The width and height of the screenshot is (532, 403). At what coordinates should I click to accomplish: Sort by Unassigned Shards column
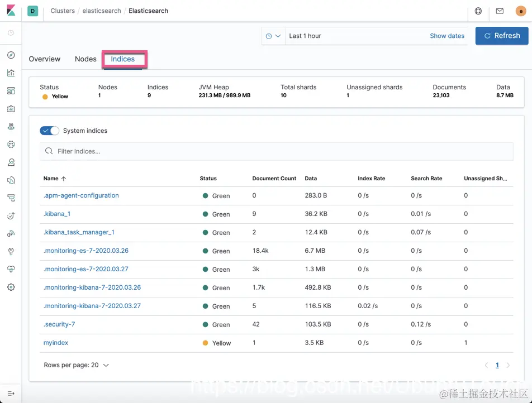(x=486, y=178)
